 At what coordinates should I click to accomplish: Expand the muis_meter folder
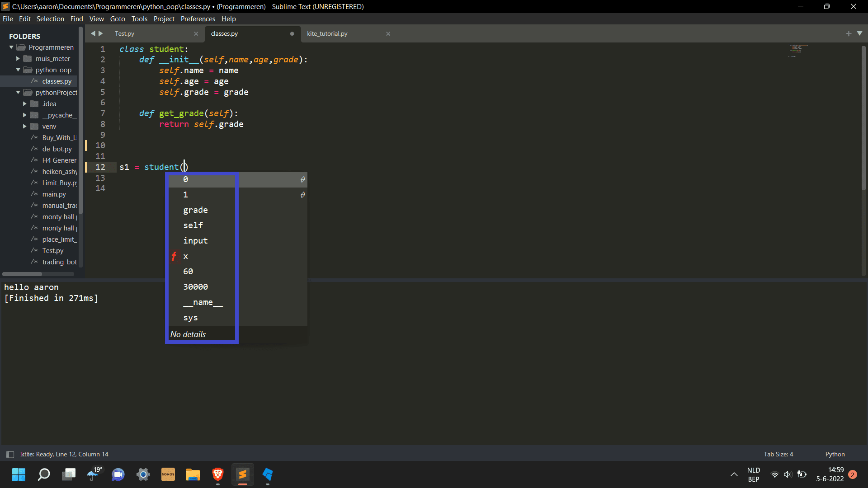[x=18, y=59]
